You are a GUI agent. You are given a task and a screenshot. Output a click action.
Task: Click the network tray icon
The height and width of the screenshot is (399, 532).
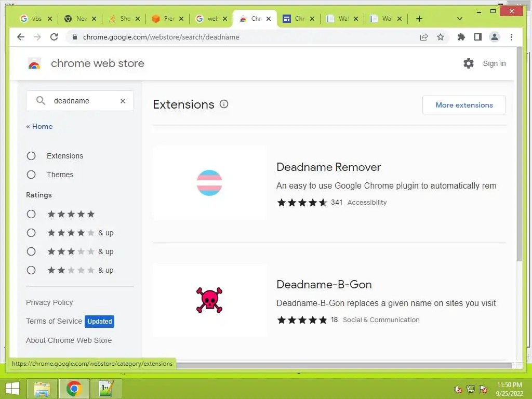coord(471,389)
